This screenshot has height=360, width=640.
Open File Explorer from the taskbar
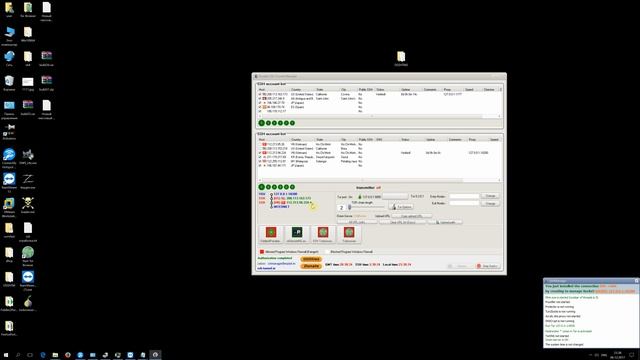[x=55, y=355]
